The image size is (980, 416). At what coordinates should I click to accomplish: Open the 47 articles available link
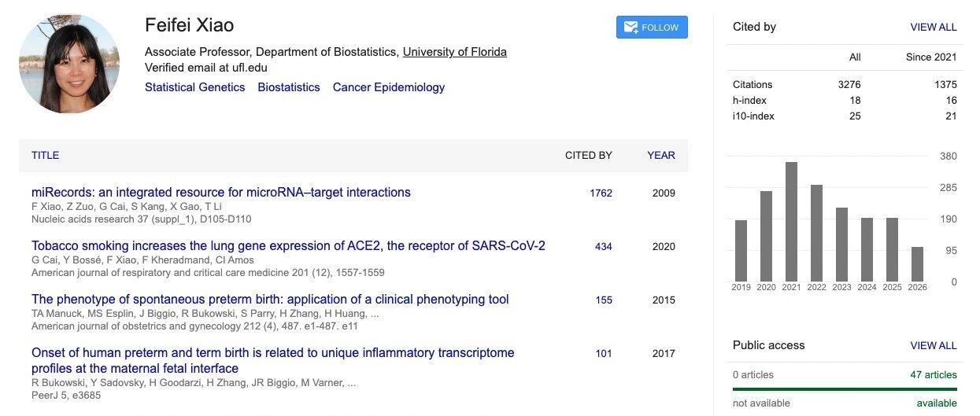pos(934,375)
